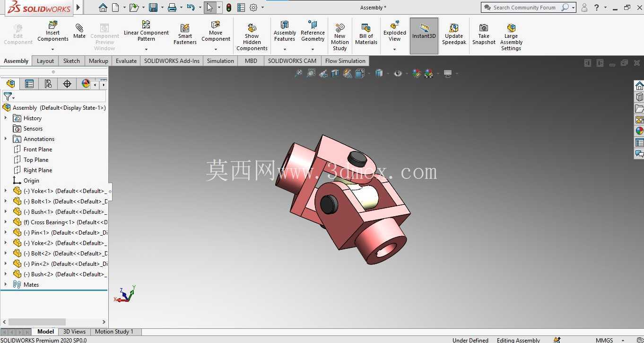Select the Mate tool
Image resolution: width=644 pixels, height=343 pixels.
(x=79, y=31)
